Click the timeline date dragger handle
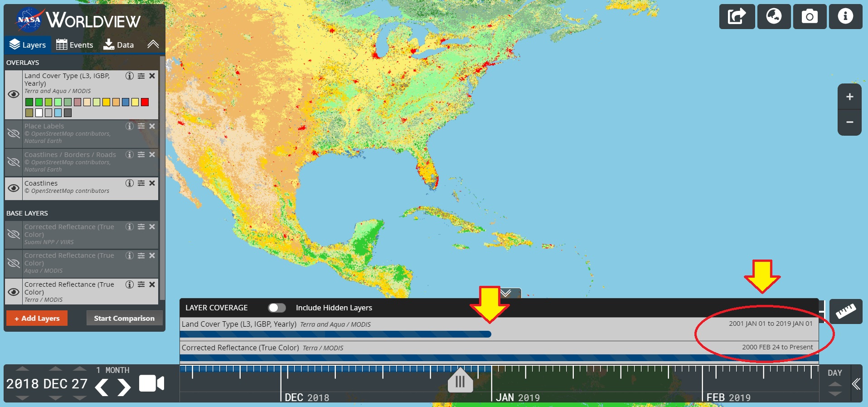This screenshot has width=868, height=407. pos(460,380)
